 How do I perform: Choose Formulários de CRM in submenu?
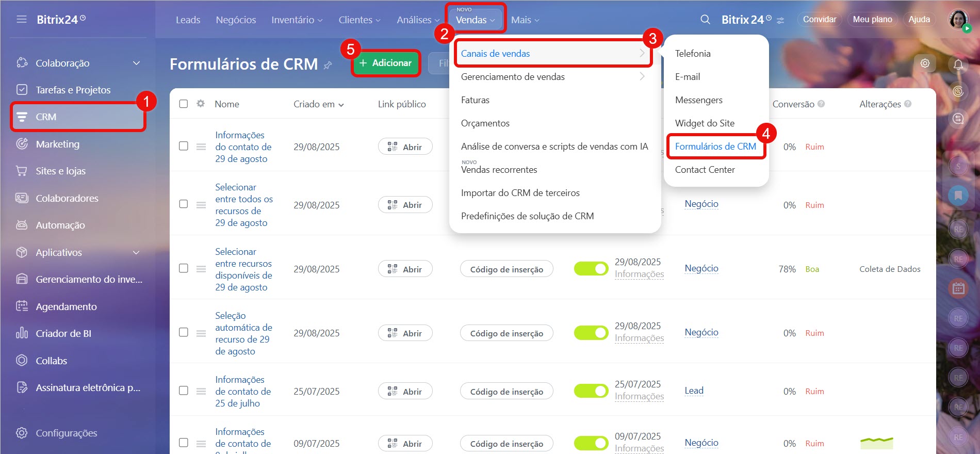(x=715, y=147)
